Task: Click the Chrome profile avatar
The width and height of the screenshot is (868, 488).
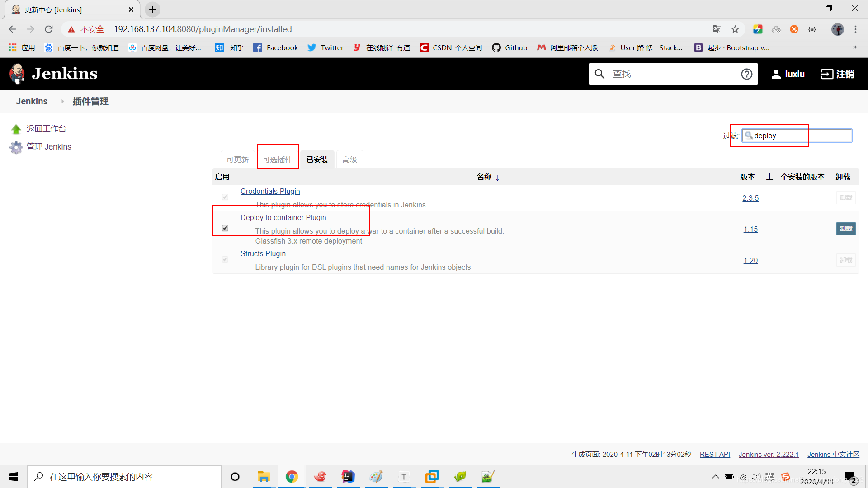Action: [x=838, y=29]
